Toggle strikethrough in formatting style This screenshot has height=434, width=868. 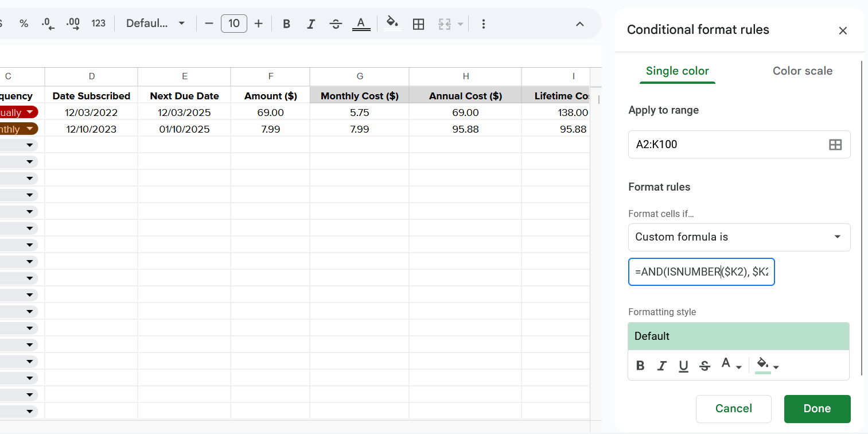(705, 366)
